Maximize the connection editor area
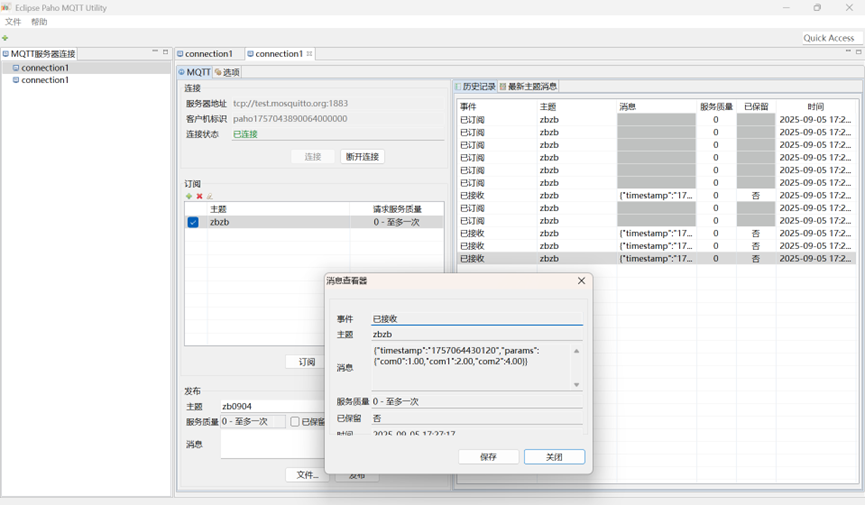865x505 pixels. coord(858,52)
